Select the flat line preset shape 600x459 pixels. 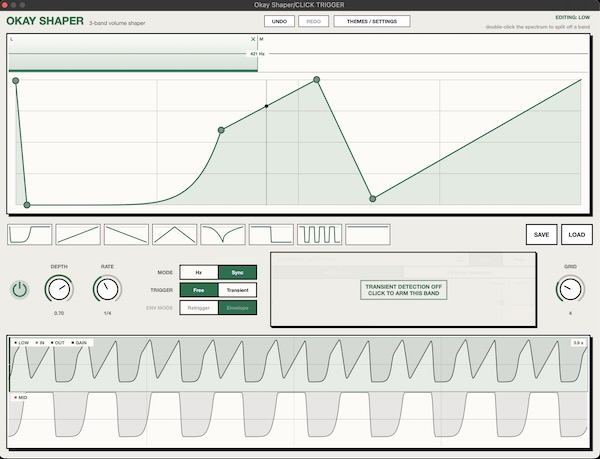tap(368, 234)
